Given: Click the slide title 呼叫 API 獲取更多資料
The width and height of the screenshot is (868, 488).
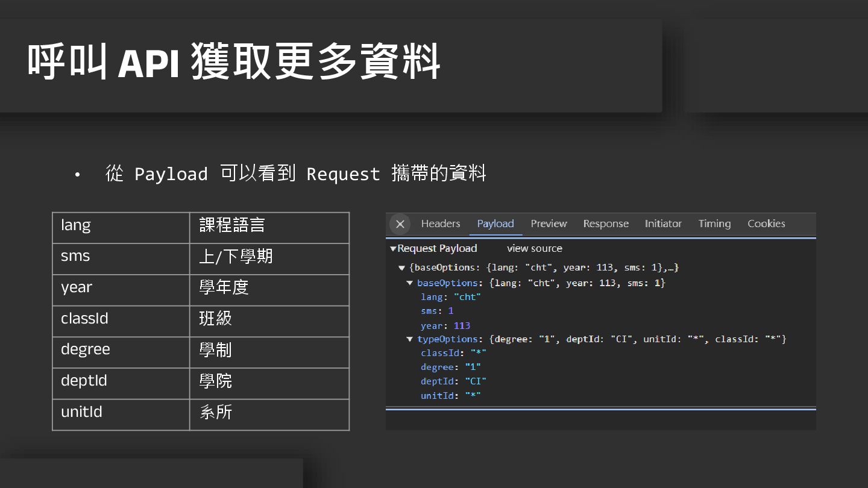Looking at the screenshot, I should [x=234, y=62].
